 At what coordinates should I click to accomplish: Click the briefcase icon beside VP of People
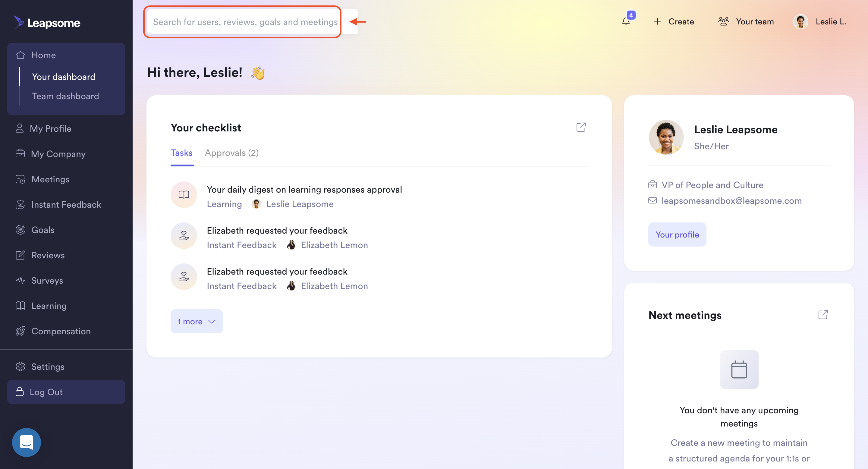pos(652,185)
